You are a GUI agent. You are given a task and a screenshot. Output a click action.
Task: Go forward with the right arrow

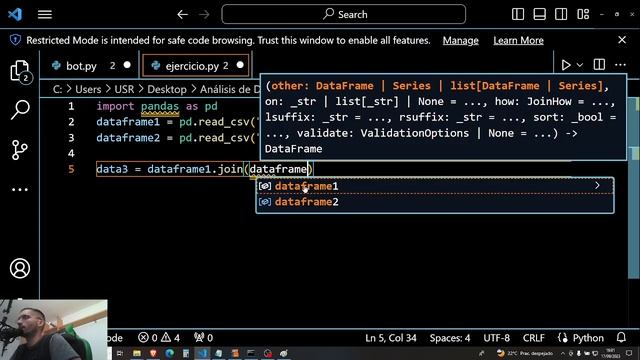point(204,15)
